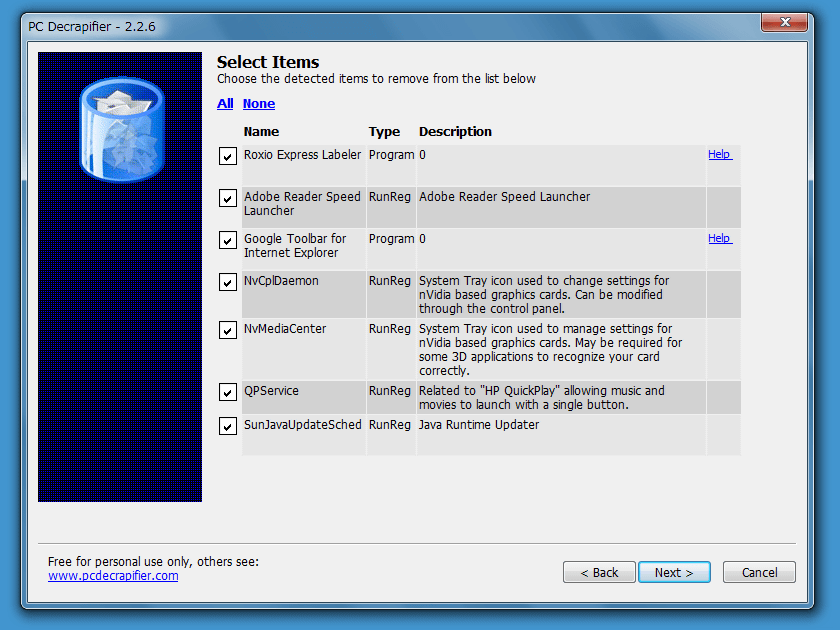The width and height of the screenshot is (840, 630).
Task: Select the QPService name text
Action: click(x=272, y=391)
